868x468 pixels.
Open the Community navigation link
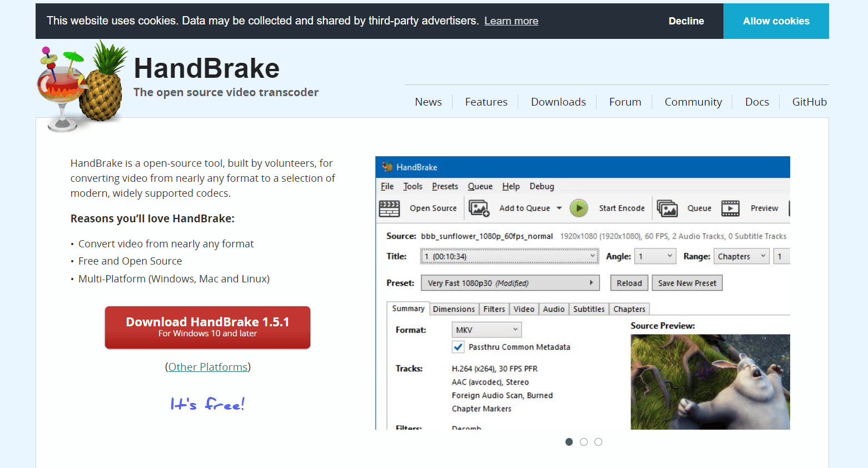click(693, 102)
